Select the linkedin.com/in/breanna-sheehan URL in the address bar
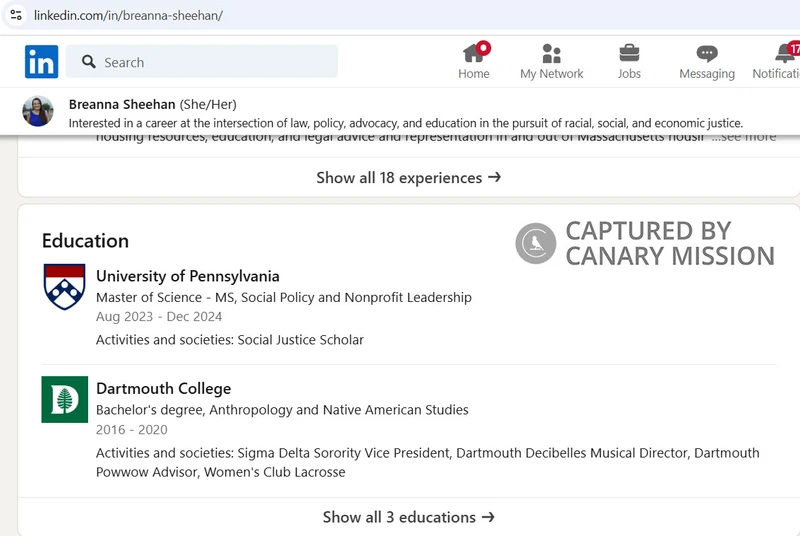This screenshot has width=800, height=536. [129, 15]
